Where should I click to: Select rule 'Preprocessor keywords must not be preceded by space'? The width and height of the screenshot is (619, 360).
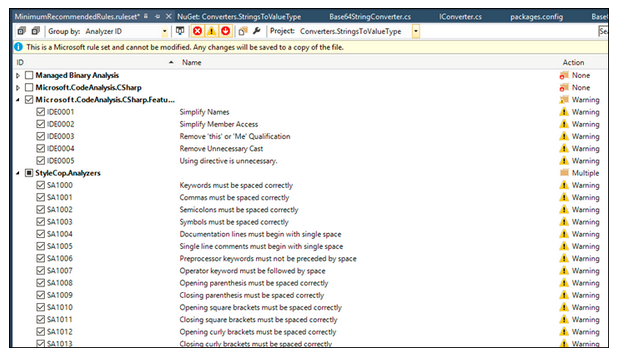point(268,259)
